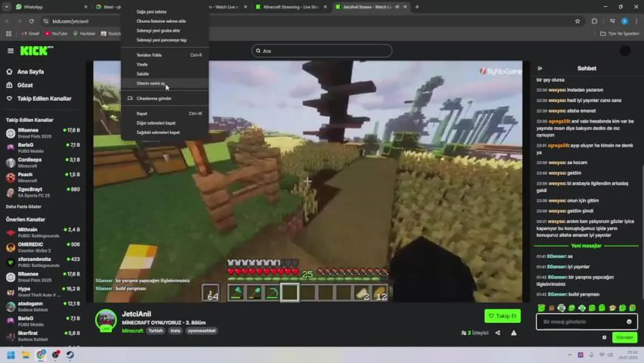
Task: Click "Yeniden Yükle" in the context menu
Action: point(165,55)
